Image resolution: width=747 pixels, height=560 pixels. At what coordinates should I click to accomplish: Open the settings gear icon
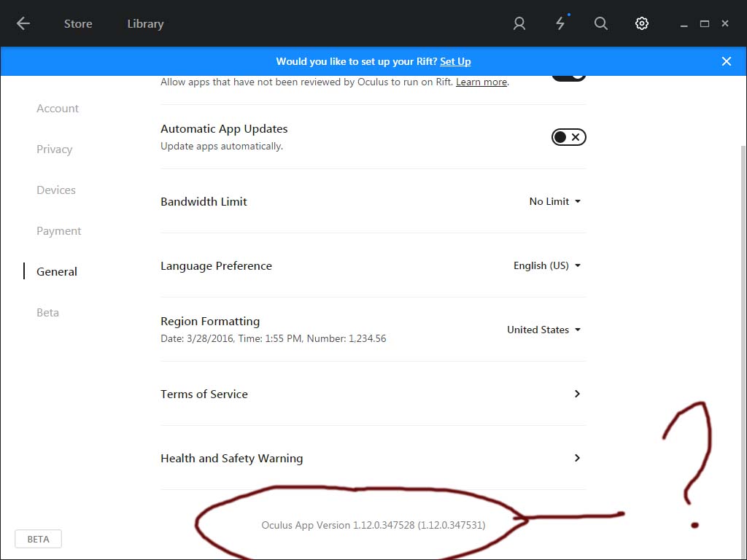click(642, 23)
